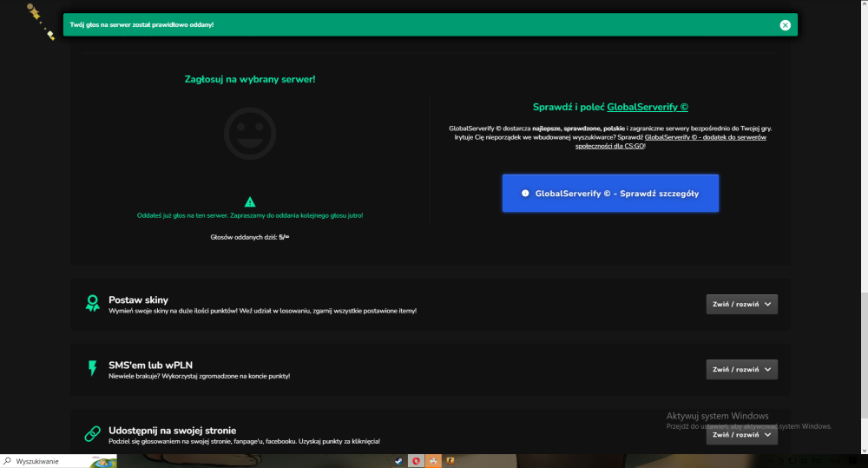This screenshot has width=868, height=468.
Task: Click the page vertical scrollbar thumb
Action: pos(865,355)
